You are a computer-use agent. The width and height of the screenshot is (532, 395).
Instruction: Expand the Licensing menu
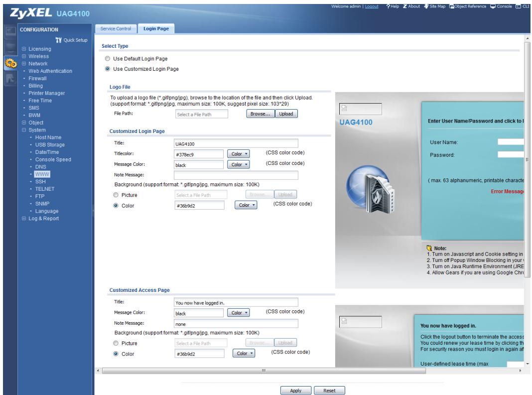click(24, 49)
